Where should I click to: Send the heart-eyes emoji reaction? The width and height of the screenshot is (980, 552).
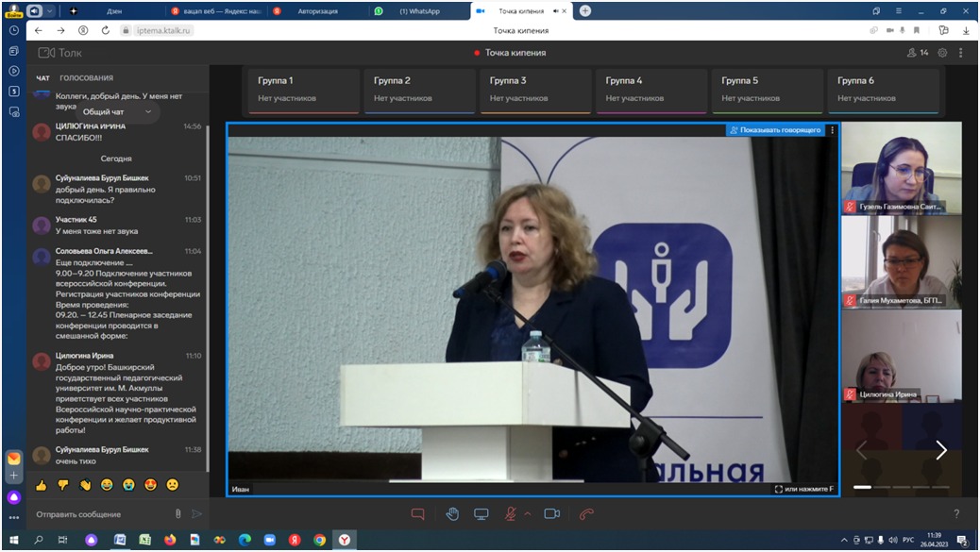[x=150, y=485]
